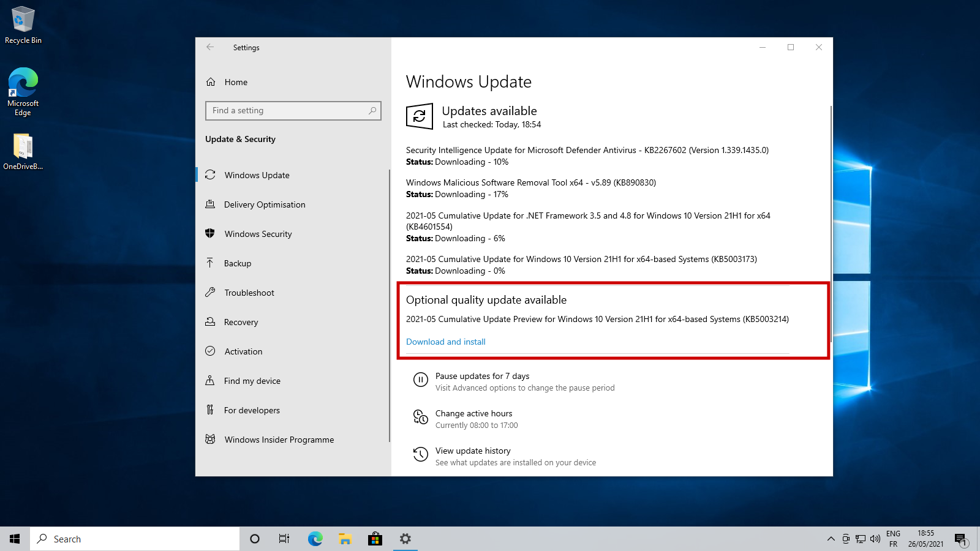Open the ENG FR language switcher

point(894,539)
